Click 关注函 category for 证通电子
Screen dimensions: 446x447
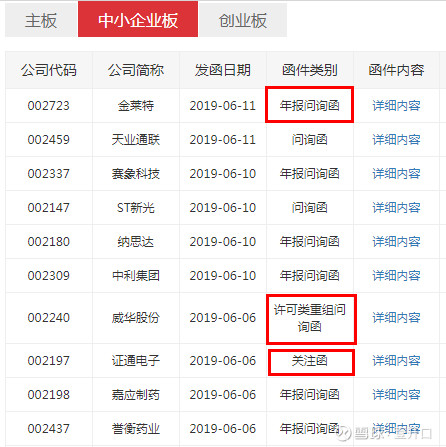click(310, 361)
